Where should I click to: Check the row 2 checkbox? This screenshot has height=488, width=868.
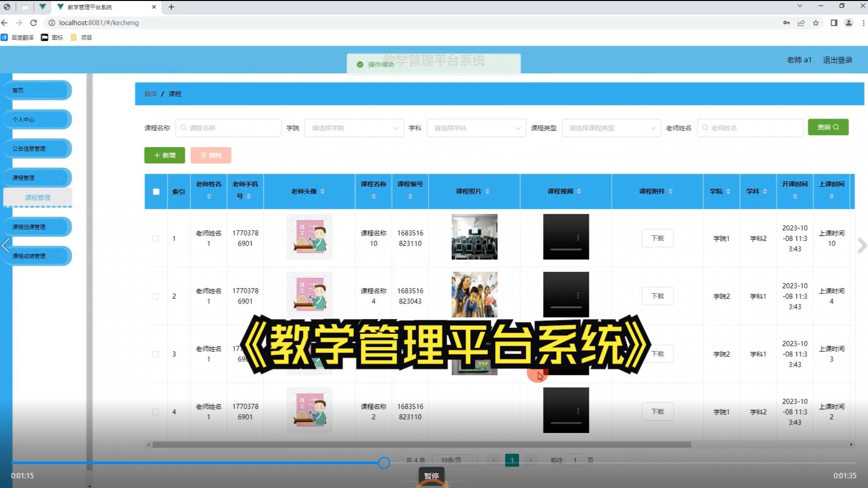[x=155, y=296]
